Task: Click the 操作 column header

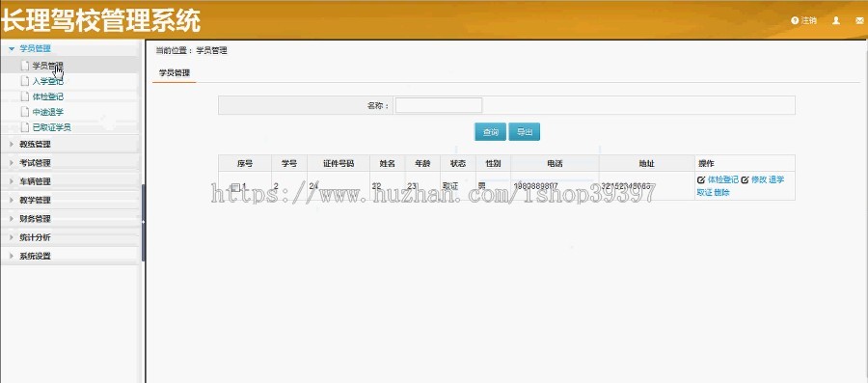Action: point(745,163)
